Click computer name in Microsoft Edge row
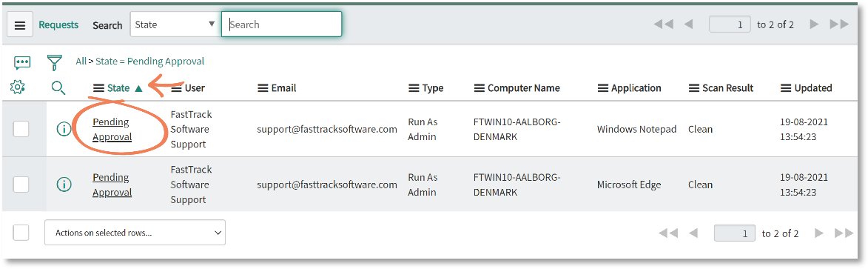868x269 pixels. (517, 185)
